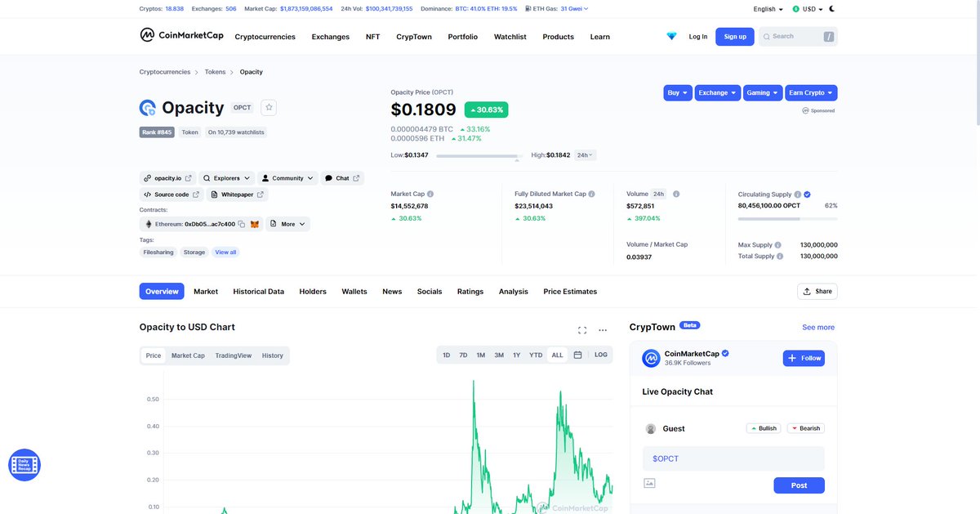
Task: Open the Exchange dropdown
Action: (x=718, y=93)
